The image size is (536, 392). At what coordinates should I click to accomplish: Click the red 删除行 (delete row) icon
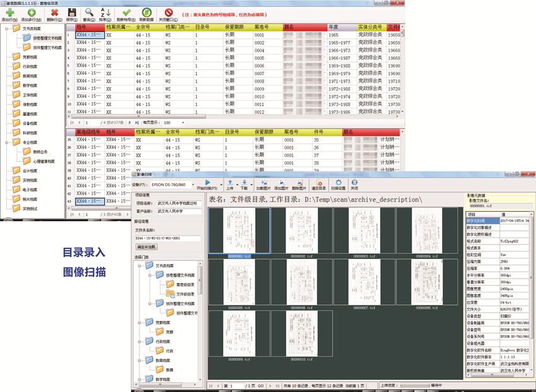click(54, 11)
